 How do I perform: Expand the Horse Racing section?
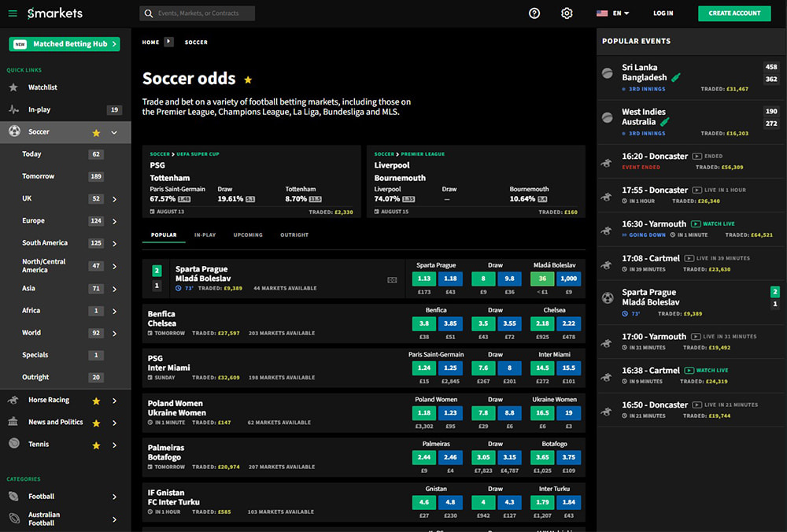[x=114, y=401]
